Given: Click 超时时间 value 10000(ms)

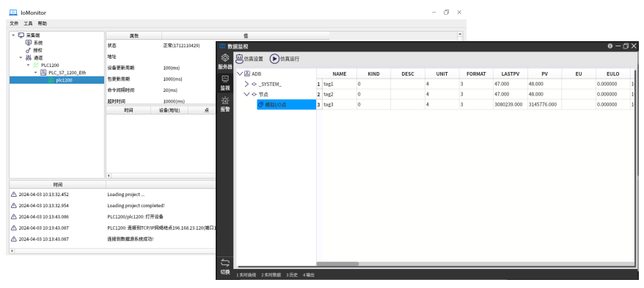Looking at the screenshot, I should point(174,101).
